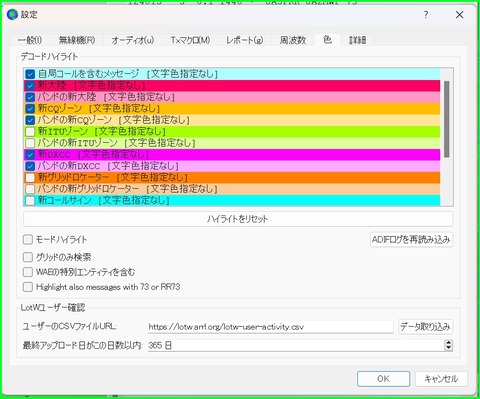Viewport: 480px width, 399px height.
Task: Select the オーディオ(u) tab
Action: [x=133, y=40]
